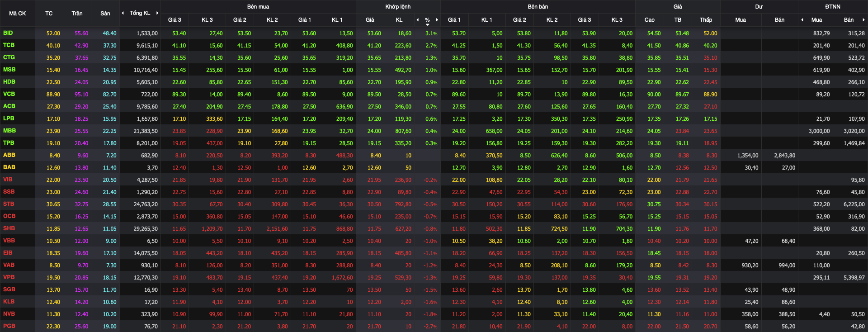Screen dimensions: 868x332
Task: Click the Bên bán group header
Action: [538, 7]
